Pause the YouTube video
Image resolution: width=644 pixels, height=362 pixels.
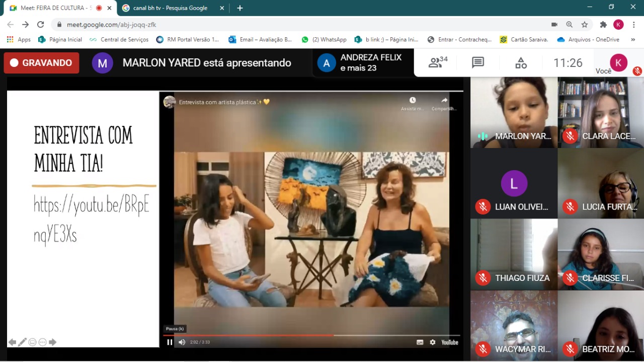[x=170, y=342]
